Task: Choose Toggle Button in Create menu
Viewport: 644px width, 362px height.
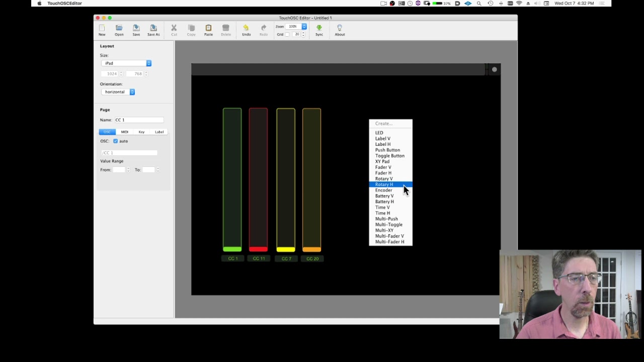Action: (390, 156)
